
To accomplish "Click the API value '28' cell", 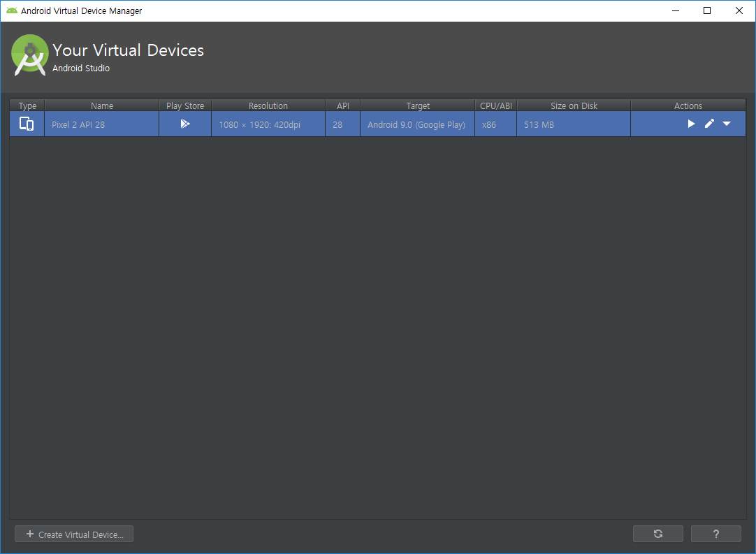I will pos(343,124).
